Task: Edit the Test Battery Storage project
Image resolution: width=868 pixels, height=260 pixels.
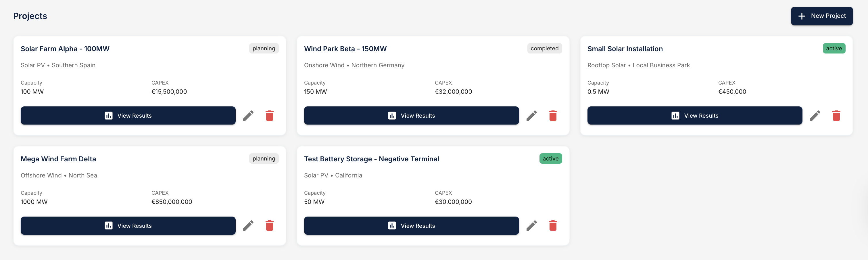Action: 532,225
